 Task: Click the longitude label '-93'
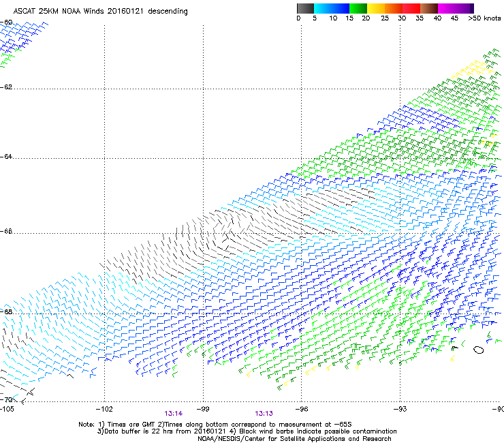[x=400, y=409]
